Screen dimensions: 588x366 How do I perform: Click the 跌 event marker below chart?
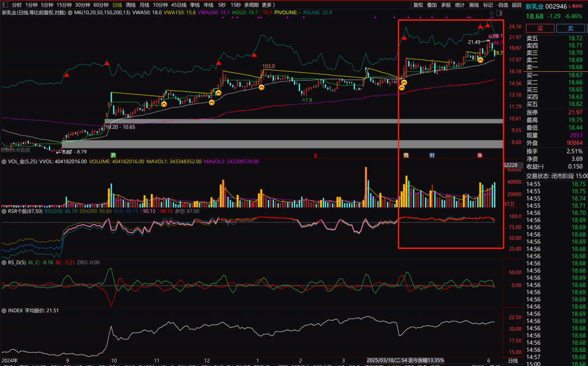(113, 155)
